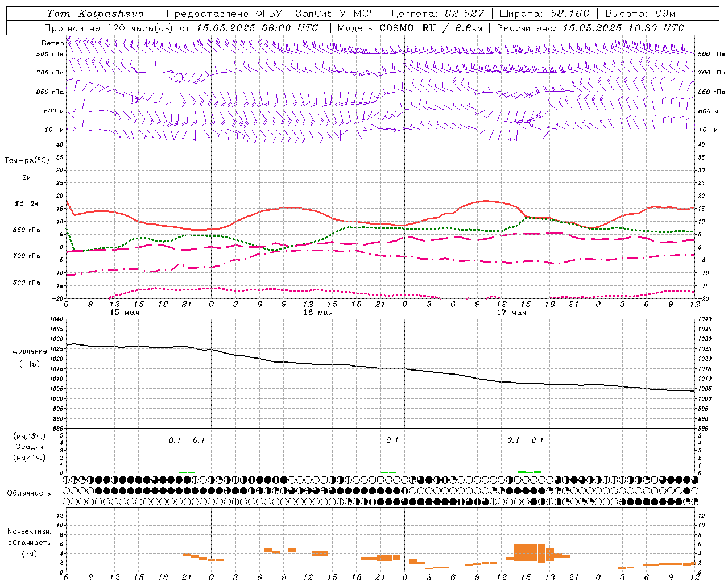Click the 'Облачность' cloud cover row label
This screenshot has height=582, width=728.
(x=29, y=493)
